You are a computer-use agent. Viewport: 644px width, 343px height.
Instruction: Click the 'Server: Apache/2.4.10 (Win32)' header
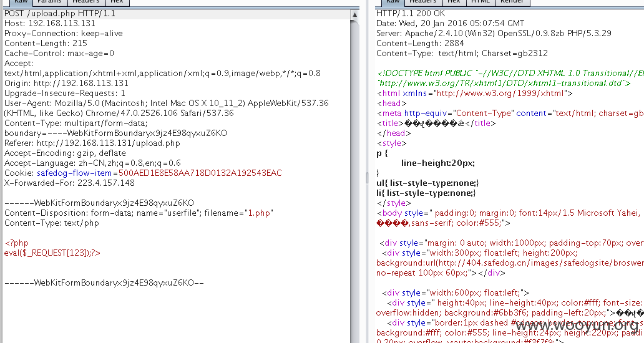coord(494,33)
